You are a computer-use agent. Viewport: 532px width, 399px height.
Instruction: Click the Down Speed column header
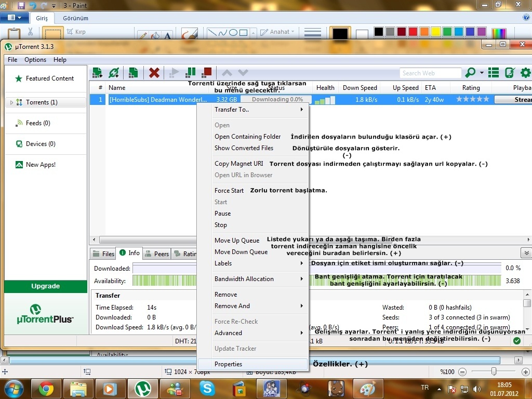click(360, 87)
